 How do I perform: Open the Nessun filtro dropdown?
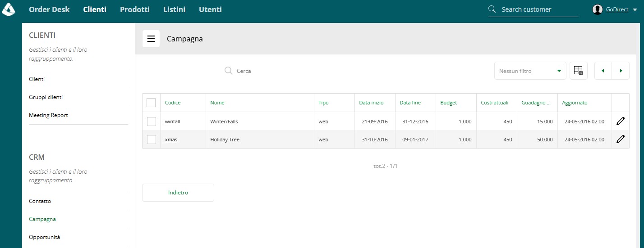pyautogui.click(x=530, y=71)
